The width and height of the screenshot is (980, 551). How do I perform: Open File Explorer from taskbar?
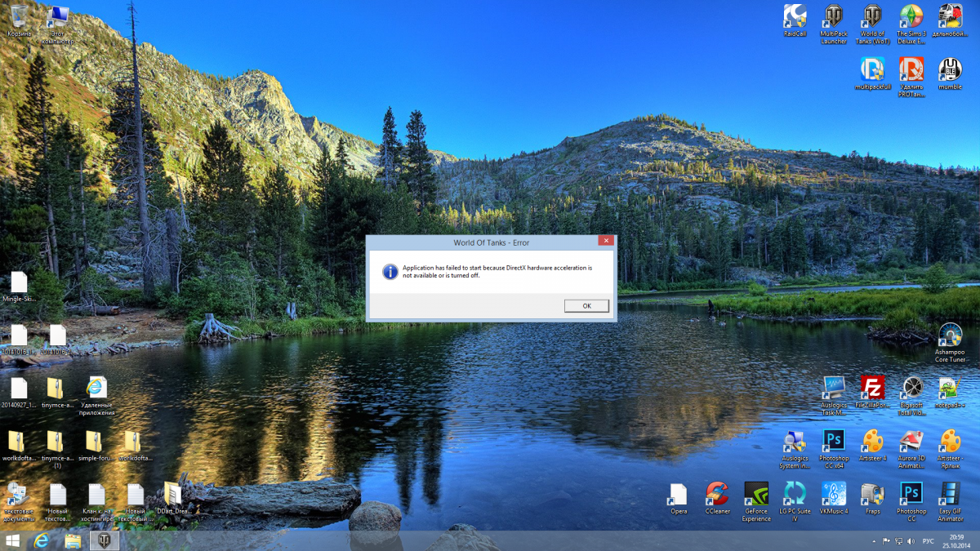[73, 540]
